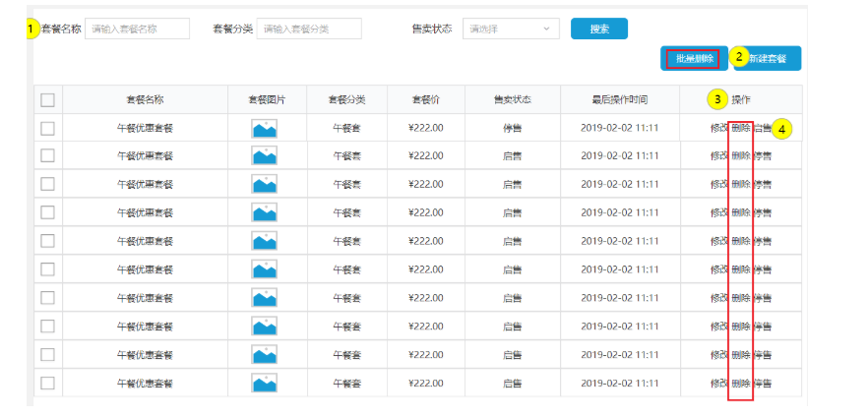Click the third row's 套餐图片 image icon
The height and width of the screenshot is (416, 868).
coord(264,184)
